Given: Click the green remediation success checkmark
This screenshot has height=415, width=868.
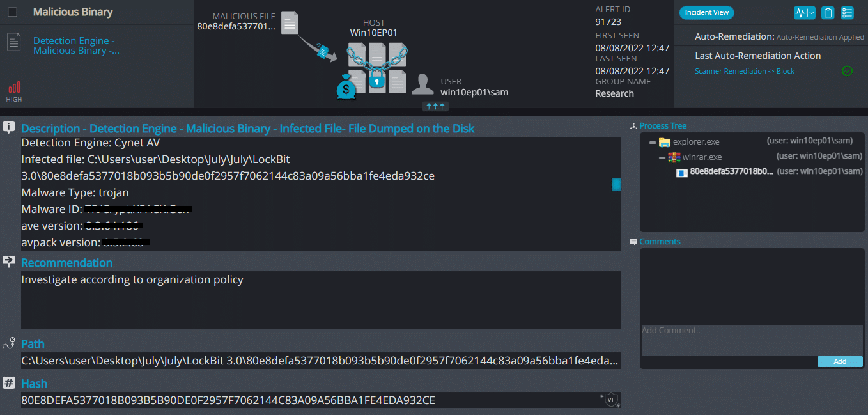Looking at the screenshot, I should [x=848, y=71].
